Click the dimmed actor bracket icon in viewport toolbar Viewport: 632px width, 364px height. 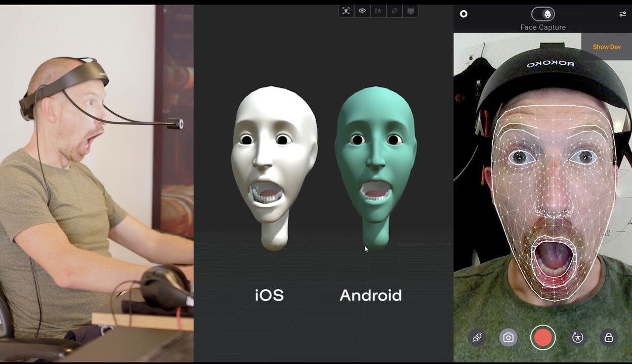coord(378,11)
